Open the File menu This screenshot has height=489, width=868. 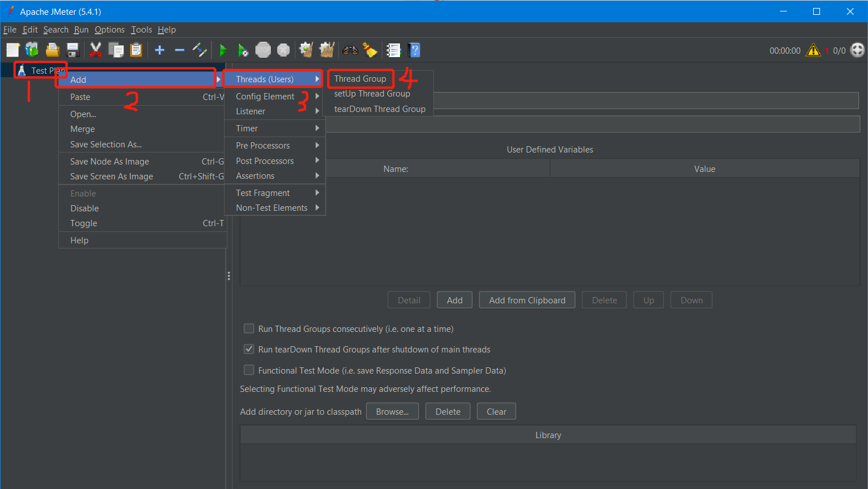10,30
